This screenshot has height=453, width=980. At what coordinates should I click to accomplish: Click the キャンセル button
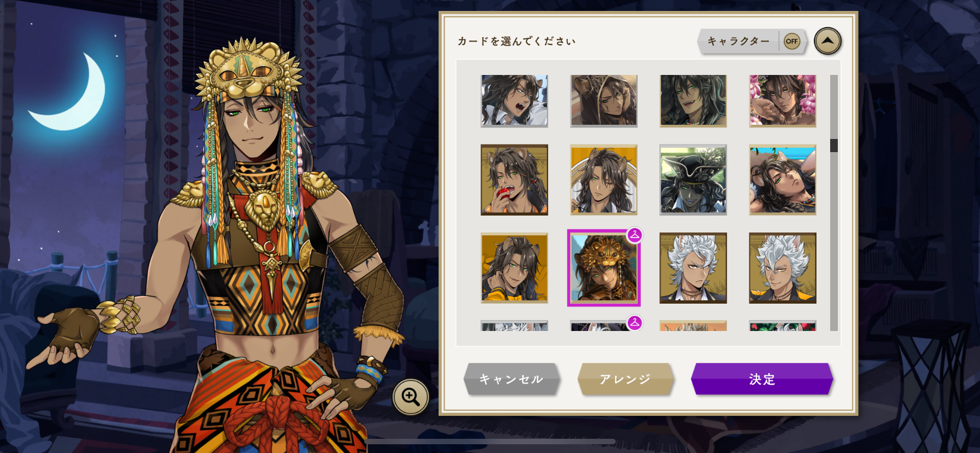coord(512,379)
